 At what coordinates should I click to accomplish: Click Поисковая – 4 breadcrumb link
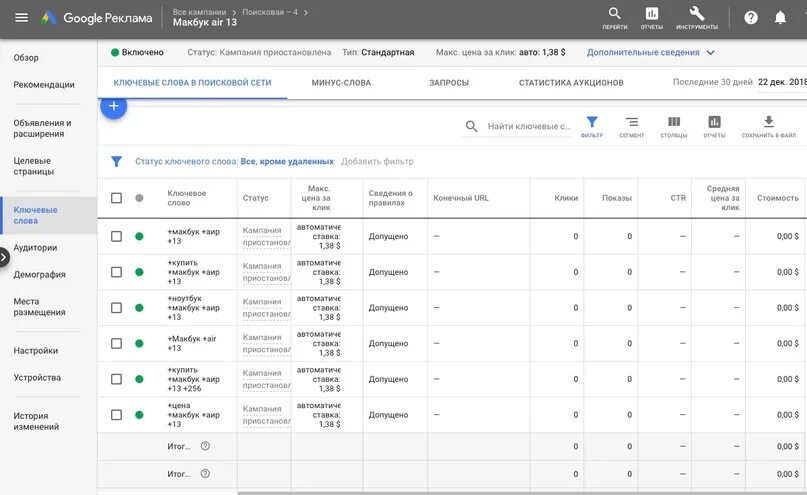pos(270,12)
